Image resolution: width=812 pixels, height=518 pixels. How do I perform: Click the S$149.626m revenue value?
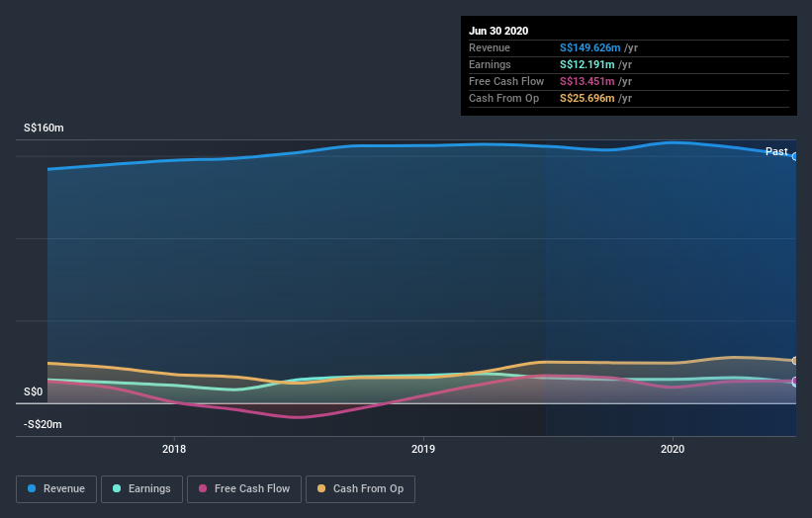(589, 47)
